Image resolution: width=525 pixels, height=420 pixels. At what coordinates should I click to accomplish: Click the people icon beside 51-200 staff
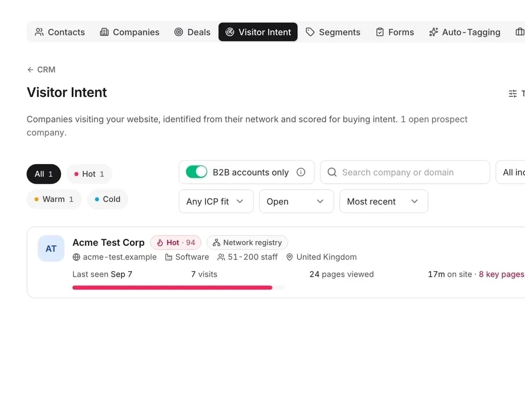point(221,257)
